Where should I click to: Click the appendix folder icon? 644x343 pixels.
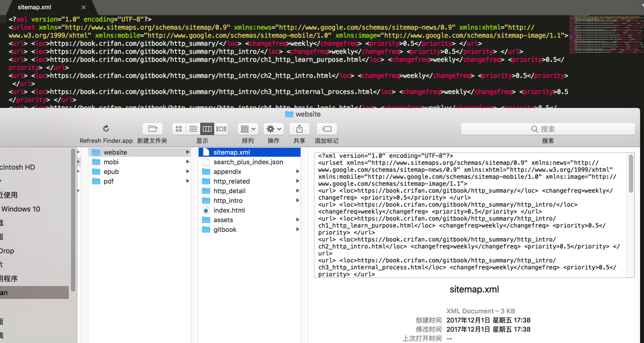point(206,172)
